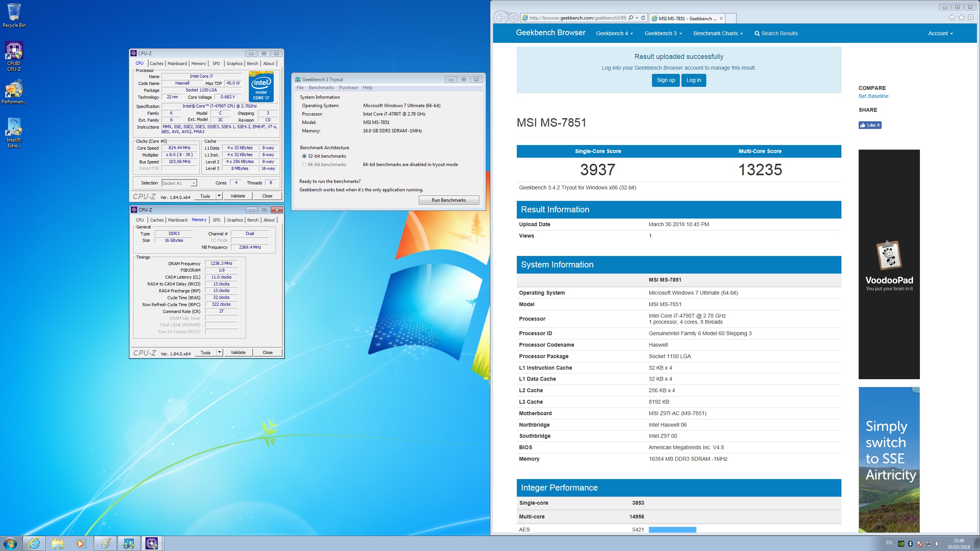The image size is (980, 551).
Task: Select the disabled 64-bit benchmarks radio
Action: pyautogui.click(x=304, y=165)
